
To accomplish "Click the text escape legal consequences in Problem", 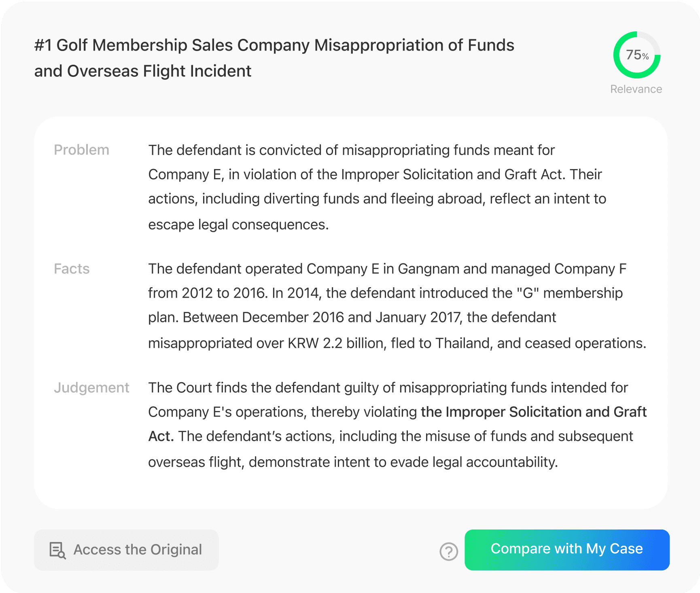I will [238, 224].
